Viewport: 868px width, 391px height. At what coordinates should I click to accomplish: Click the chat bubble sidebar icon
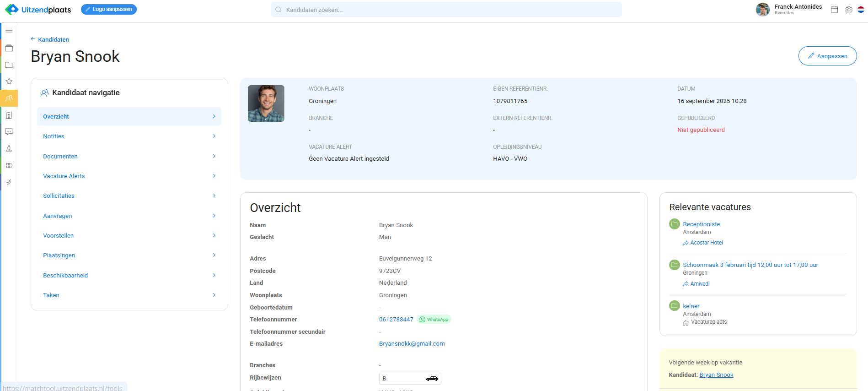[x=9, y=132]
